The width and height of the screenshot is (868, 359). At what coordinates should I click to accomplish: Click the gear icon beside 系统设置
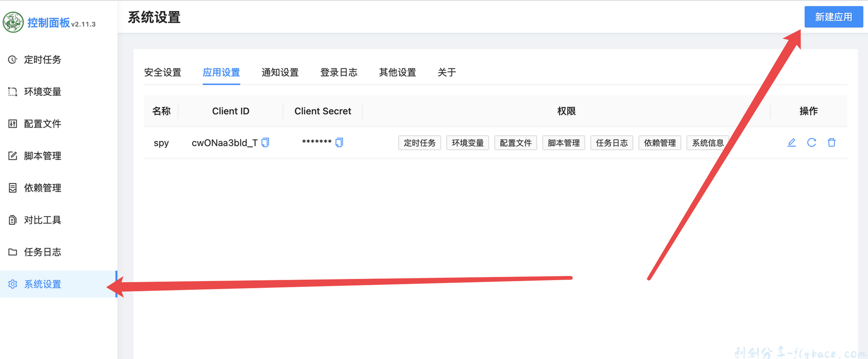pos(13,284)
